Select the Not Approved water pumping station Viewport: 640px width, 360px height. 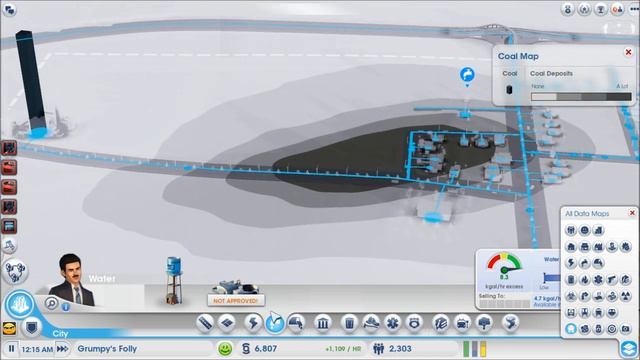coord(236,293)
